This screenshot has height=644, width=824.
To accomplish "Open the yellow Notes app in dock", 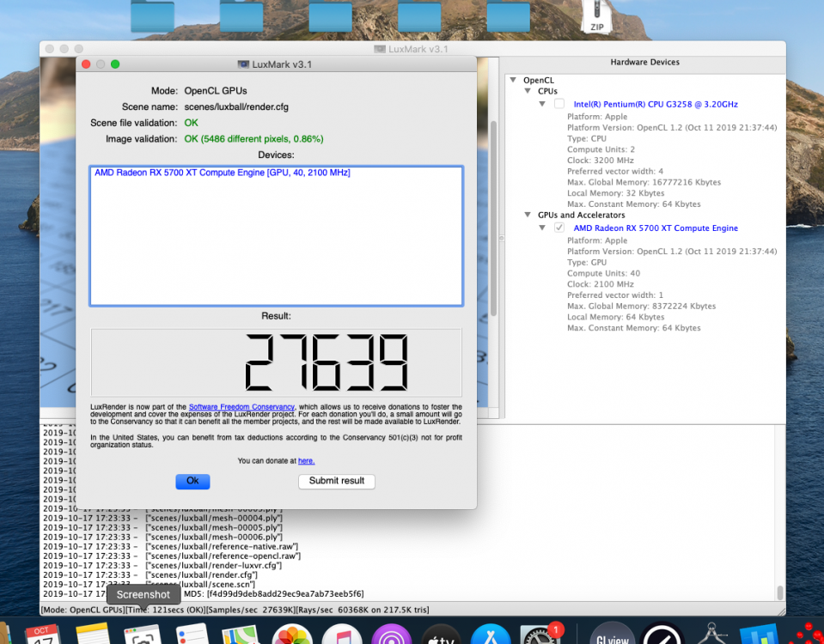I will tap(93, 634).
